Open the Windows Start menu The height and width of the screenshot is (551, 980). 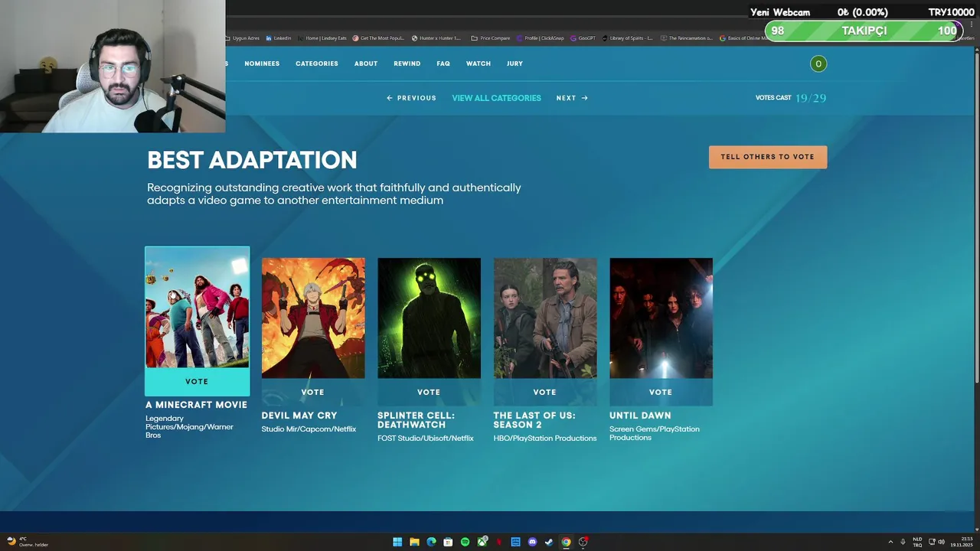pos(397,542)
